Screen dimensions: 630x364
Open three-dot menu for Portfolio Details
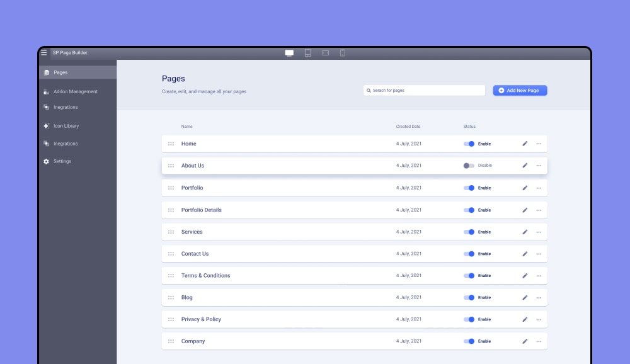(539, 210)
